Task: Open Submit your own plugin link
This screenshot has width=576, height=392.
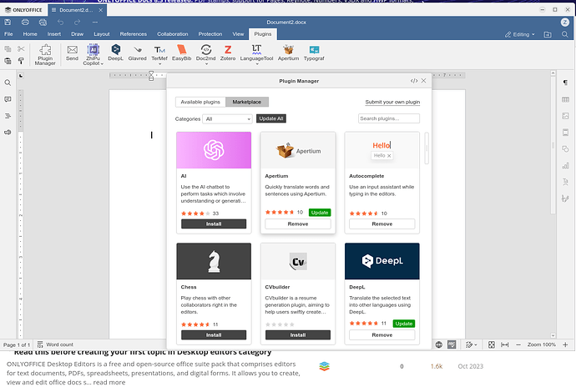Action: tap(392, 102)
